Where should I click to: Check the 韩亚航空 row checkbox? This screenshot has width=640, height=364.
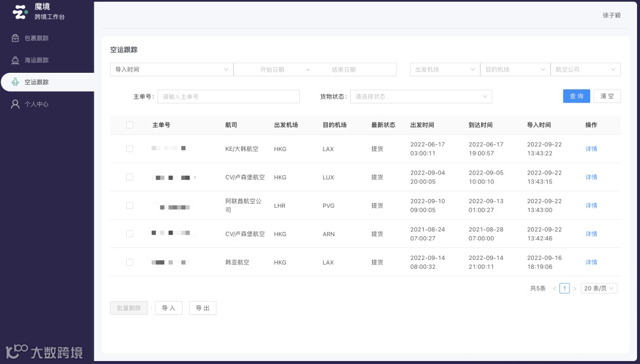[x=129, y=262]
